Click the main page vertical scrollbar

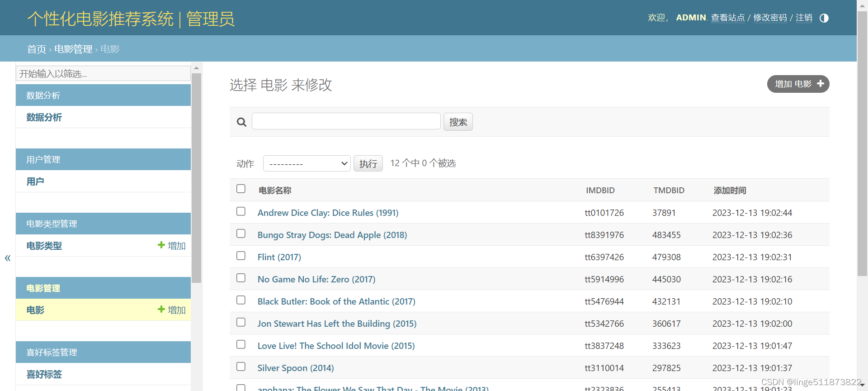coord(862,143)
